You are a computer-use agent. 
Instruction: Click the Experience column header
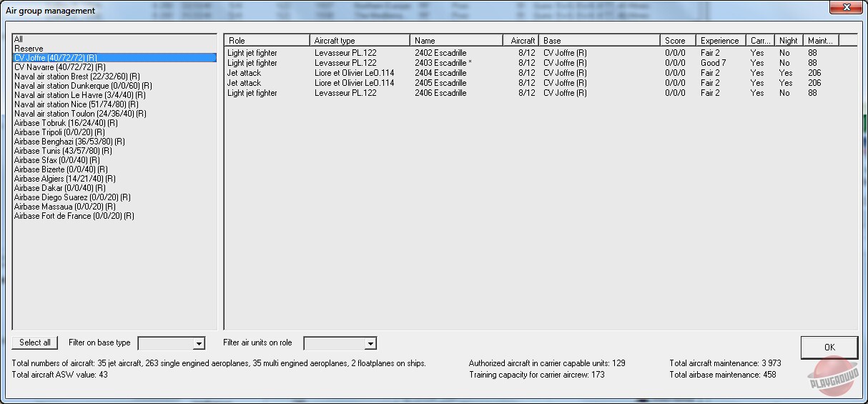click(720, 41)
